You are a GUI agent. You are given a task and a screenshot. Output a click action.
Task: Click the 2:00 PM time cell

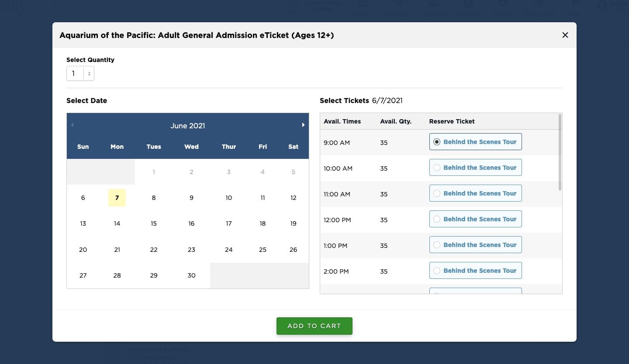pos(336,271)
